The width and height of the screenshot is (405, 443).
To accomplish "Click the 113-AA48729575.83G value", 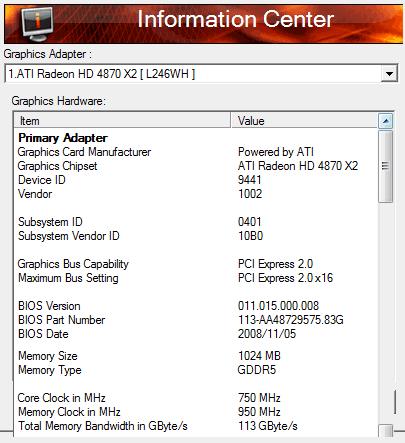I will [x=291, y=320].
